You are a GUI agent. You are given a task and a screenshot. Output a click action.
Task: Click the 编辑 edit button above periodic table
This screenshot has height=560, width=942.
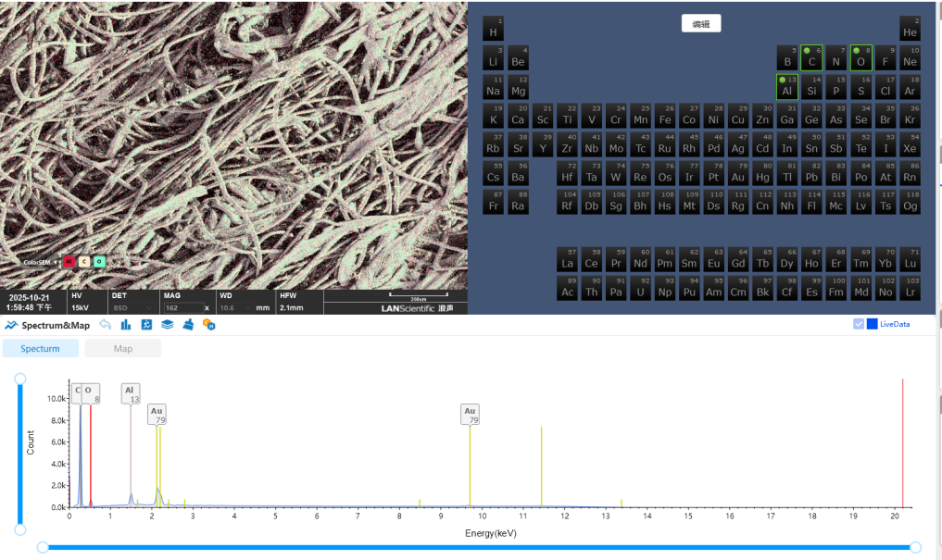click(701, 24)
